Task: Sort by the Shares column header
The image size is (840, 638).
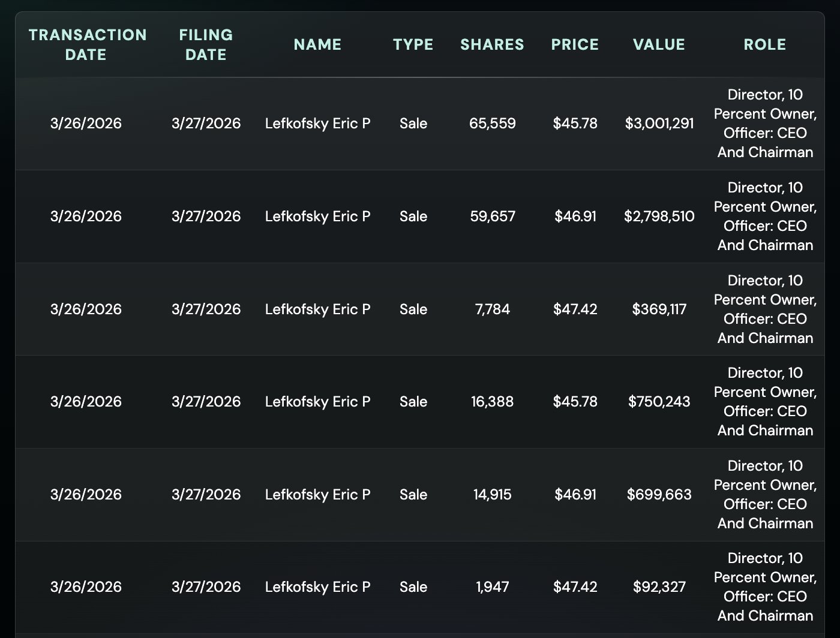Action: (492, 45)
